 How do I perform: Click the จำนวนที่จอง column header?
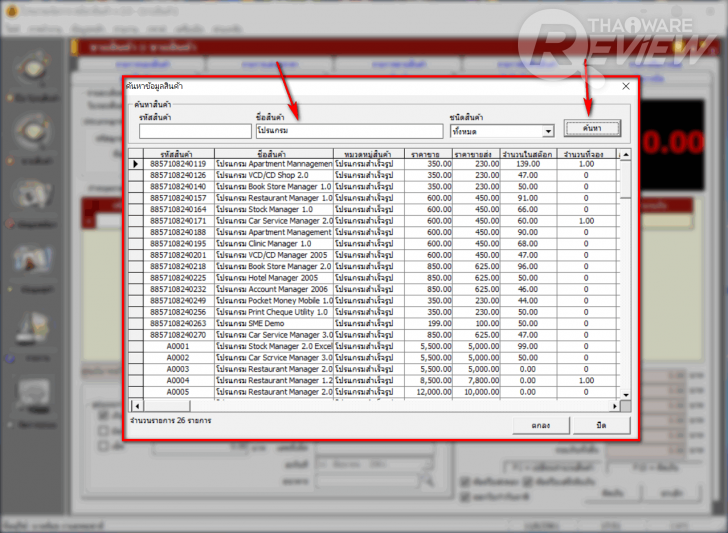pos(586,154)
